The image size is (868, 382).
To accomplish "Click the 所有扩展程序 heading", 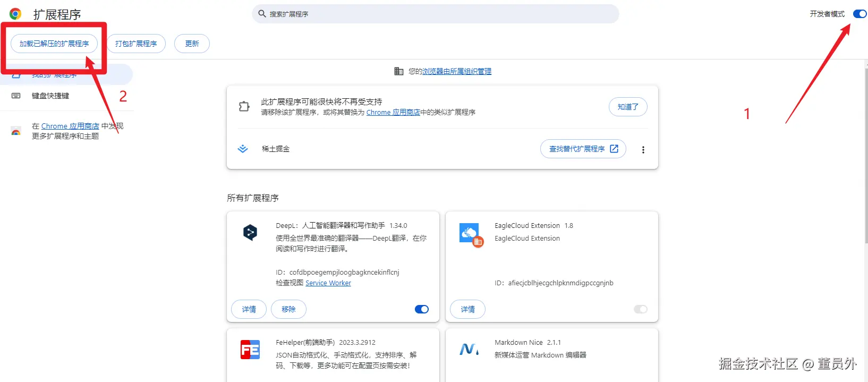I will 253,198.
